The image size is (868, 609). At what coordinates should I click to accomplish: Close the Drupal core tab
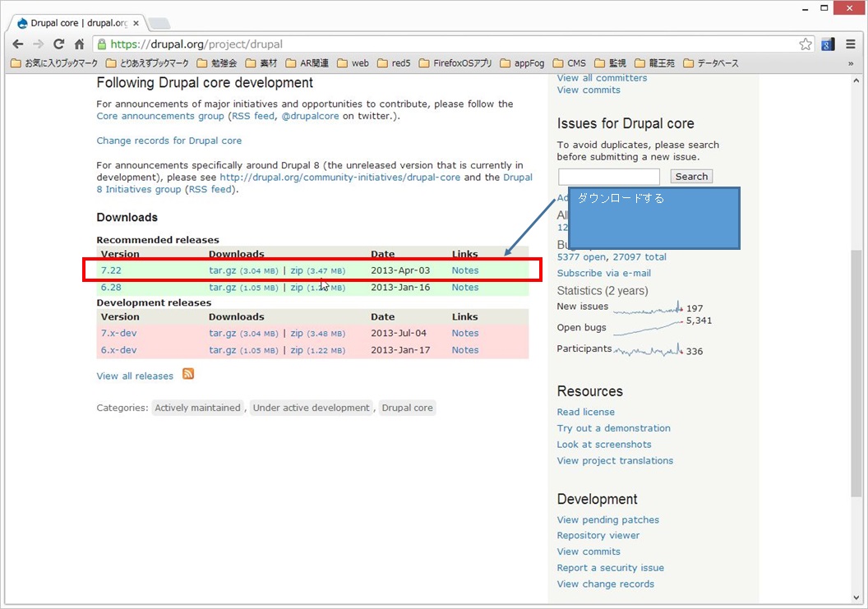[x=136, y=23]
